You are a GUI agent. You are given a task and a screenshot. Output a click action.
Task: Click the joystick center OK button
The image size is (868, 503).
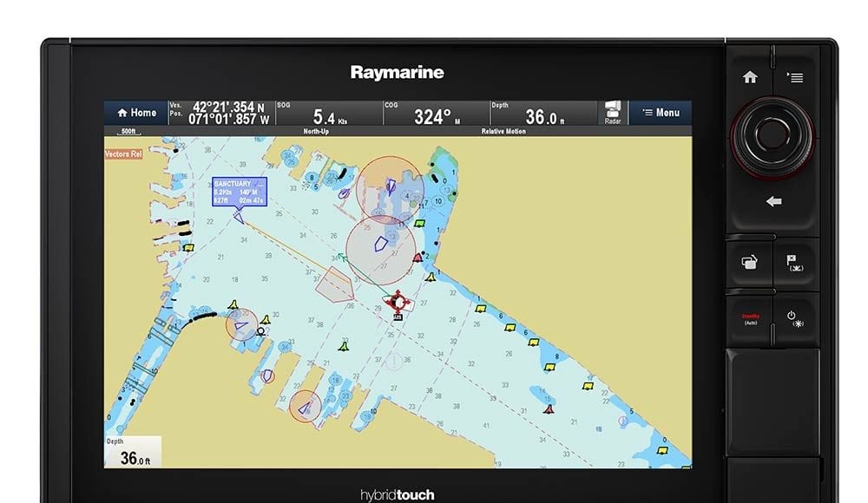coord(772,134)
